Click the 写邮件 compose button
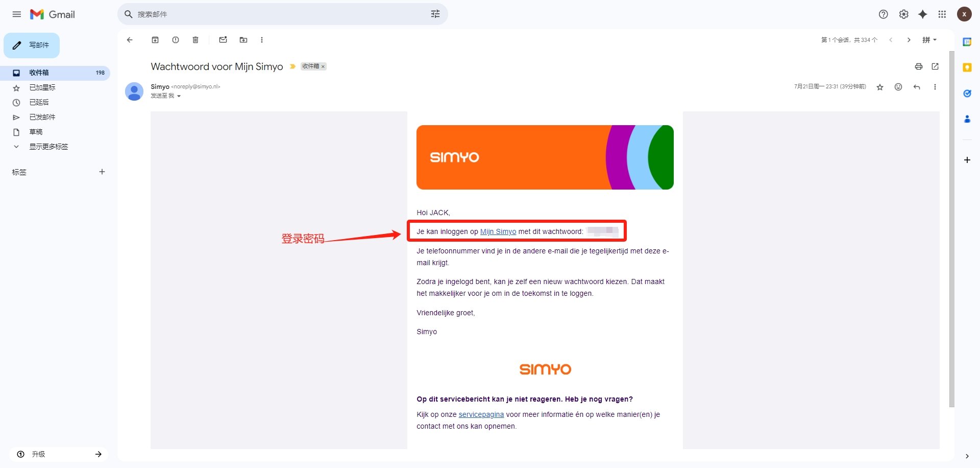This screenshot has height=468, width=980. 32,45
